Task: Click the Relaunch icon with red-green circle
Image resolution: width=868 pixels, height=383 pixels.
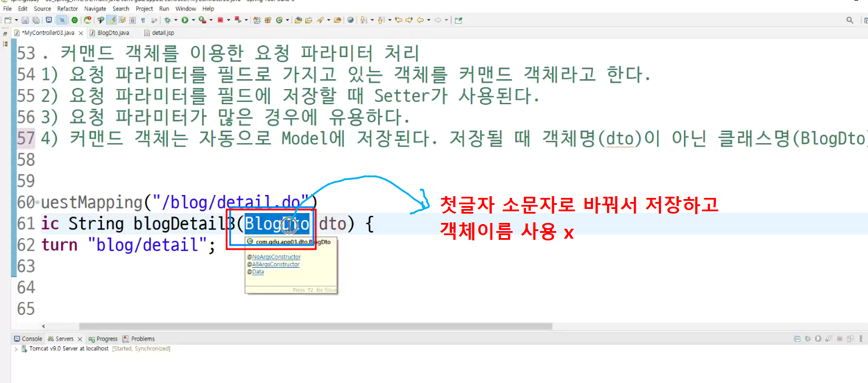Action: coord(87,20)
